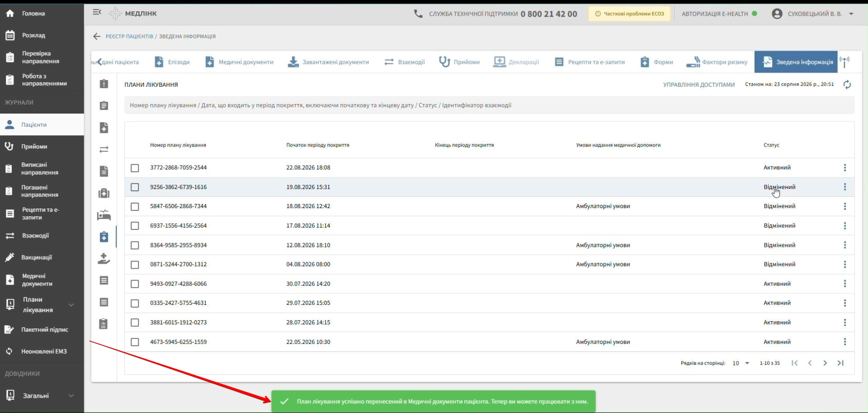Select checkbox for plan 3772-2868-7059-2544
The width and height of the screenshot is (868, 413).
[x=135, y=168]
